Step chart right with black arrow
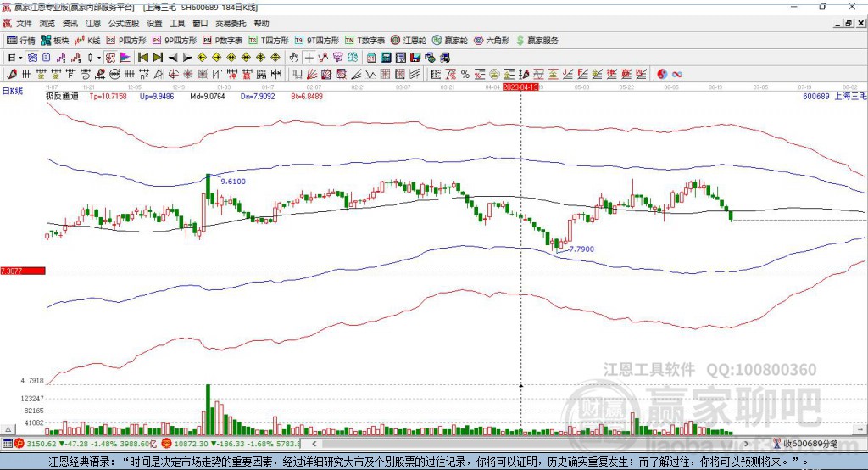This screenshot has width=868, height=470. 187,58
